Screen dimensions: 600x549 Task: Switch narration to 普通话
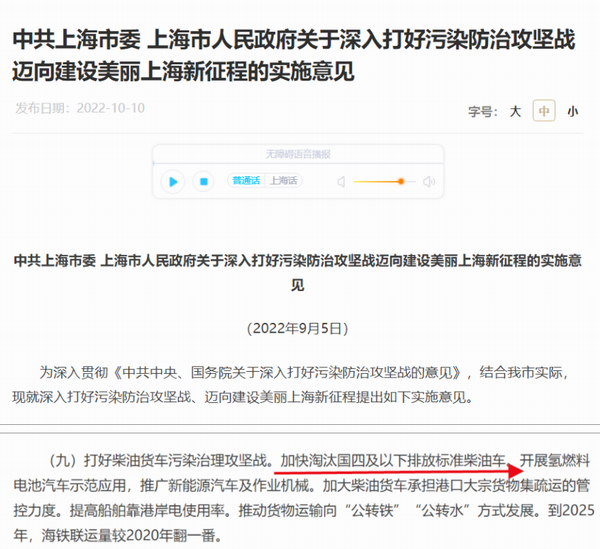(246, 180)
